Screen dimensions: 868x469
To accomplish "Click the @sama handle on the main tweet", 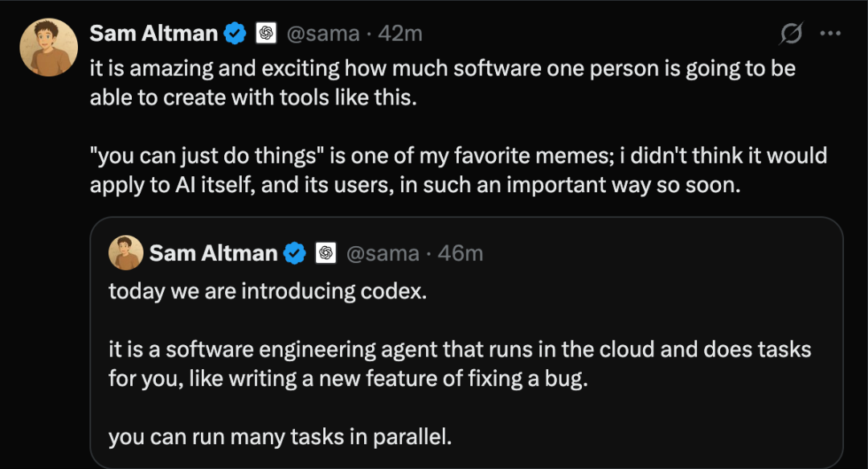I will tap(321, 34).
